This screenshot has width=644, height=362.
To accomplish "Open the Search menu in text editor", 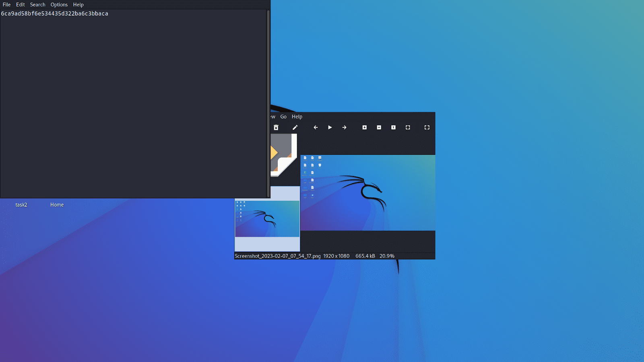I will pos(38,5).
